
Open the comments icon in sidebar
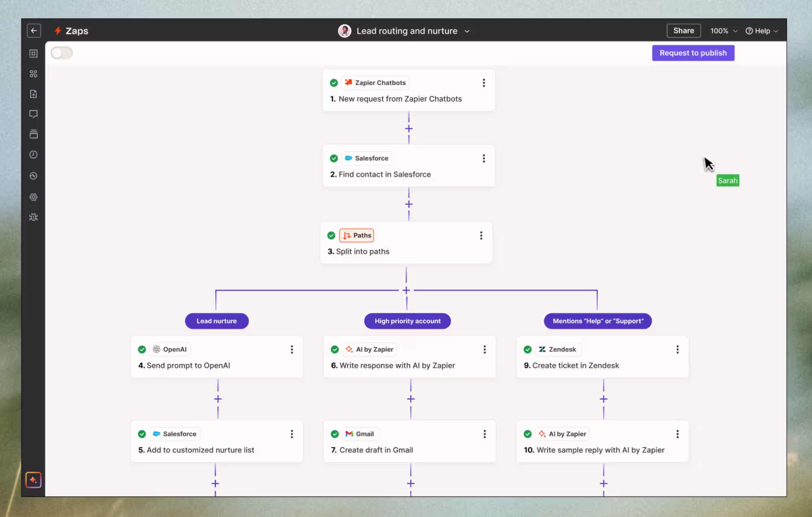coord(34,114)
